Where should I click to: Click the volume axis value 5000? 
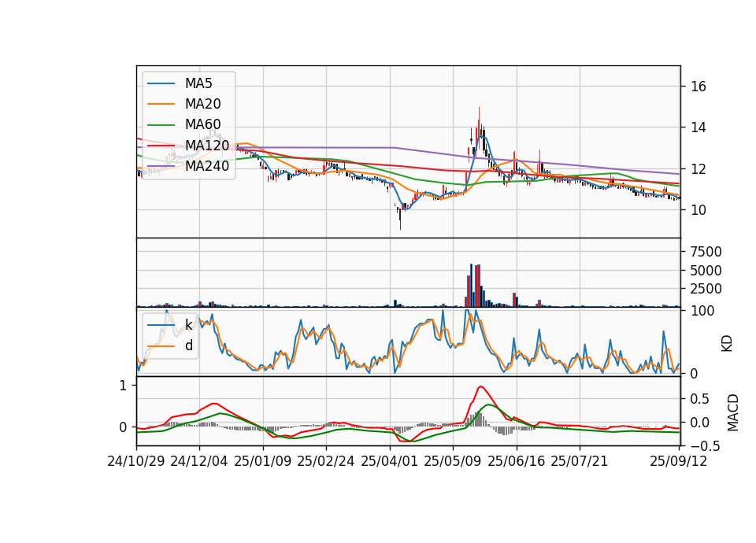[x=706, y=270]
